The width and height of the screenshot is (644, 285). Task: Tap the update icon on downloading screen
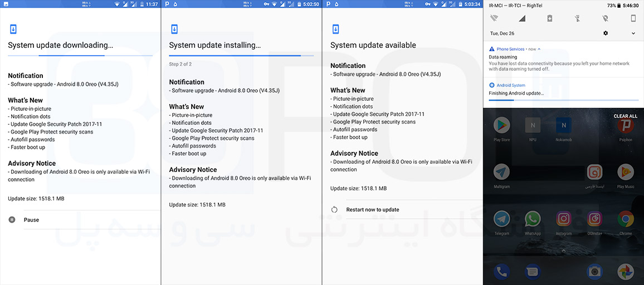point(13,29)
